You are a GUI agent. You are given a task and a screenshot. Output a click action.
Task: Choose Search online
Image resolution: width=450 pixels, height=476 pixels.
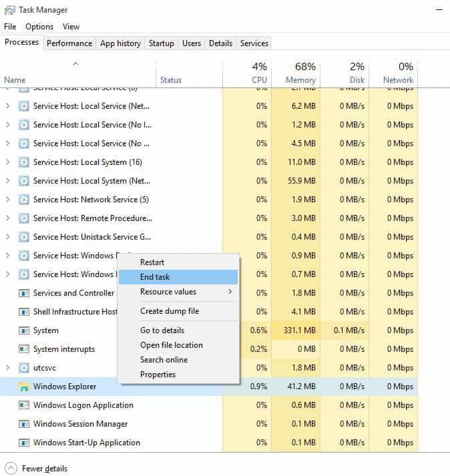[x=178, y=360]
